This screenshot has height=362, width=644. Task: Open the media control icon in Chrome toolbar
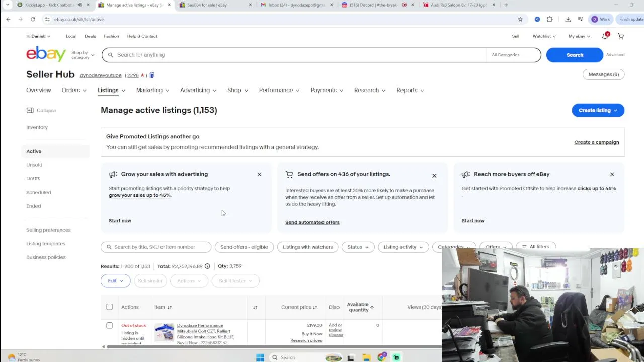[581, 19]
